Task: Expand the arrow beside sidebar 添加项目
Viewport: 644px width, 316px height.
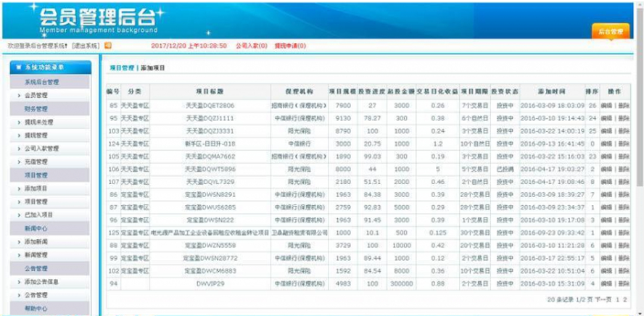Action: (x=19, y=188)
